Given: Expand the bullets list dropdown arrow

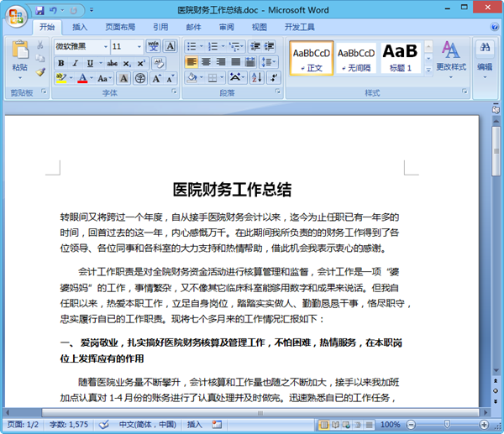Looking at the screenshot, I should coord(202,46).
